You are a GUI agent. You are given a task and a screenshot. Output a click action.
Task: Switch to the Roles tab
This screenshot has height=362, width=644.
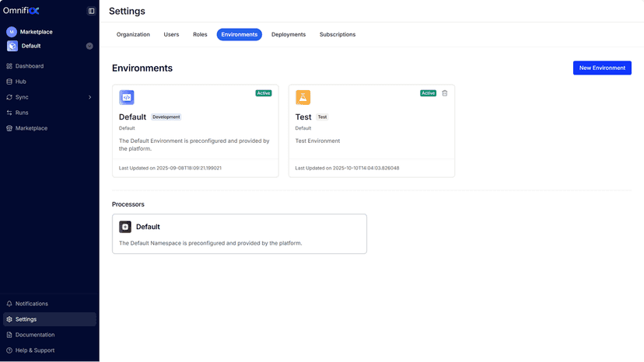coord(200,34)
